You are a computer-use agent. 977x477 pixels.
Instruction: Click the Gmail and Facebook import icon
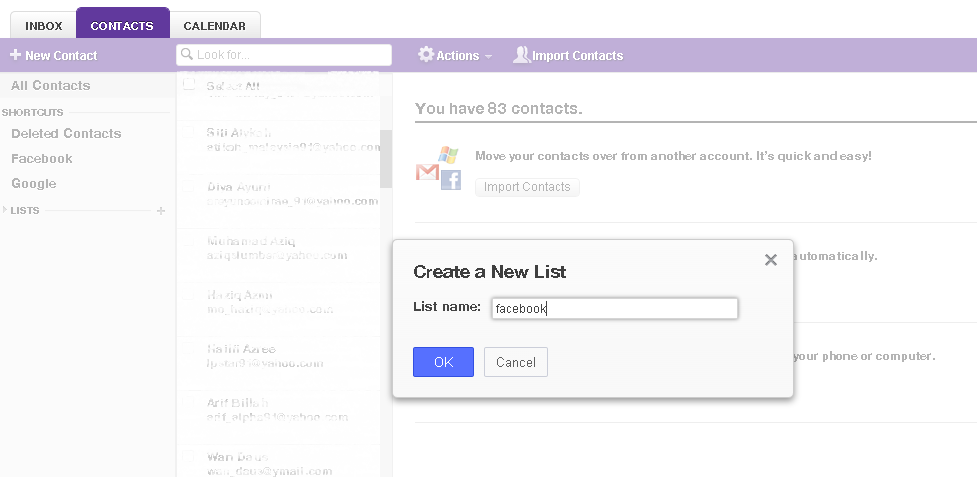pyautogui.click(x=439, y=167)
